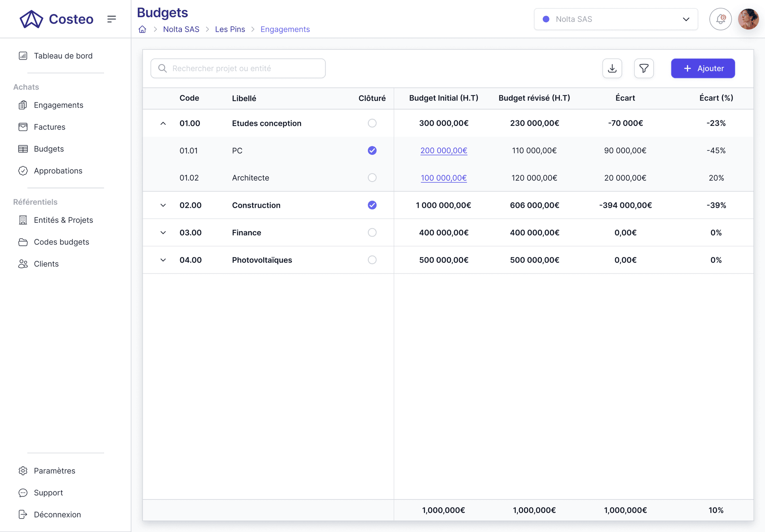Open the filter funnel icon
The height and width of the screenshot is (532, 765).
(644, 68)
